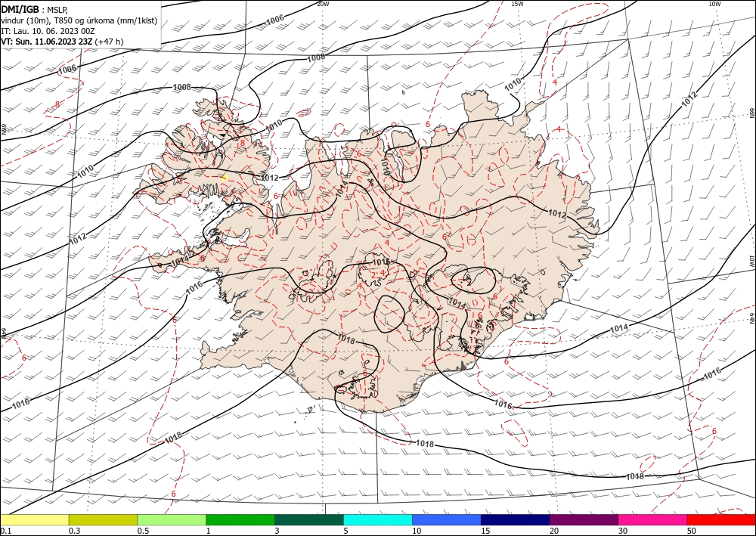The width and height of the screenshot is (756, 536).
Task: Pick the dark green 3–5 legend swatch
Action: coord(309,519)
